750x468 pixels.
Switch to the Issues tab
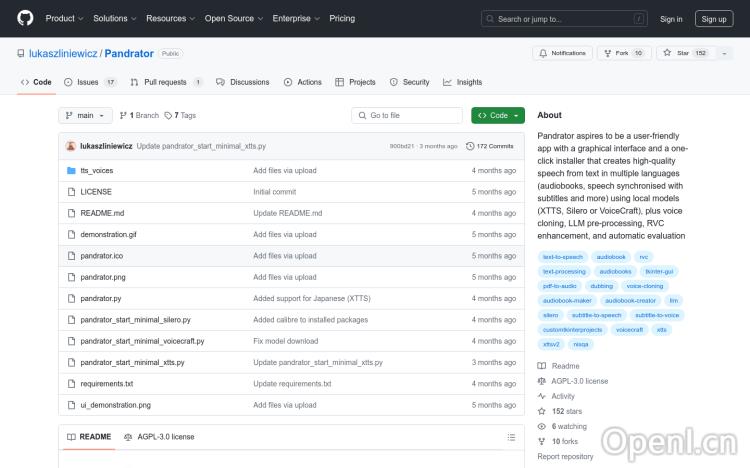[x=90, y=82]
